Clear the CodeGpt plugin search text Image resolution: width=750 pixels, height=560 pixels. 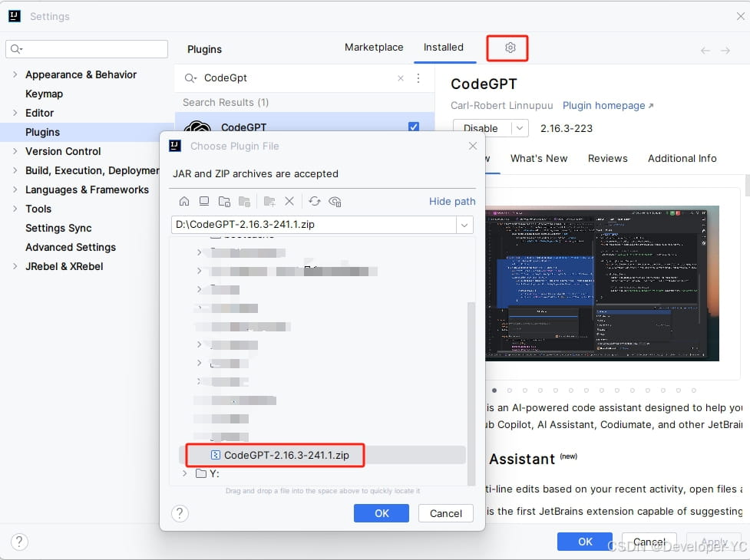pos(401,78)
